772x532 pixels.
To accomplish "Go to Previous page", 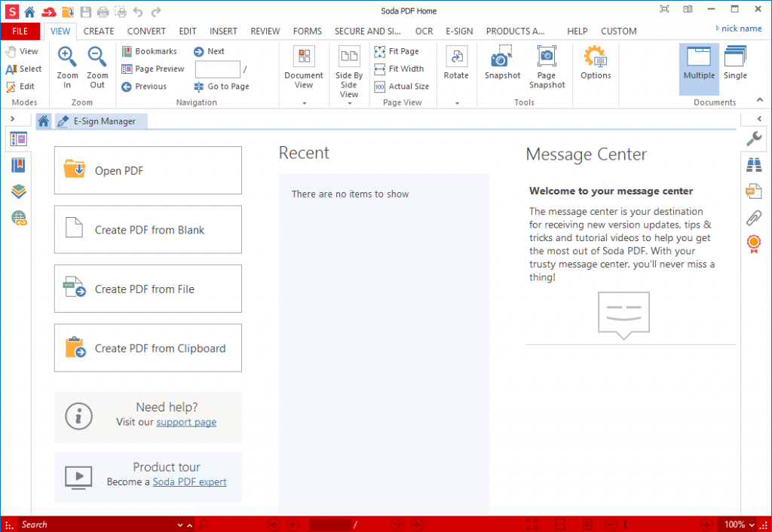I will point(144,87).
